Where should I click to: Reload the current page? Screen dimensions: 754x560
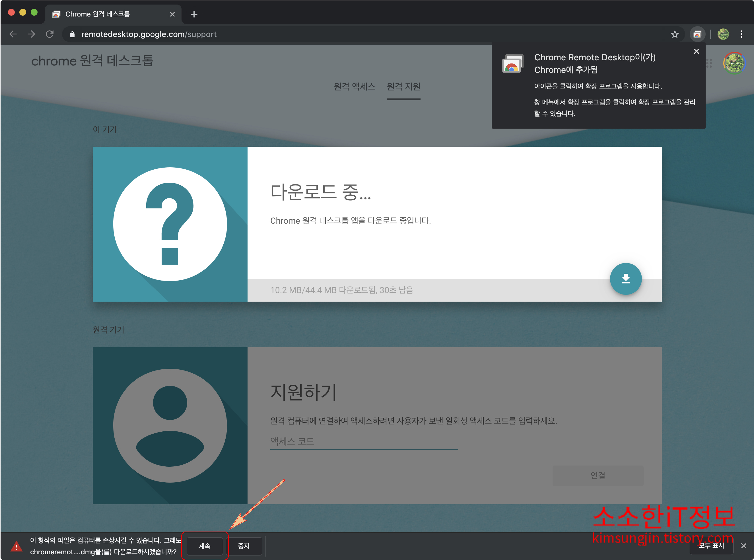50,34
